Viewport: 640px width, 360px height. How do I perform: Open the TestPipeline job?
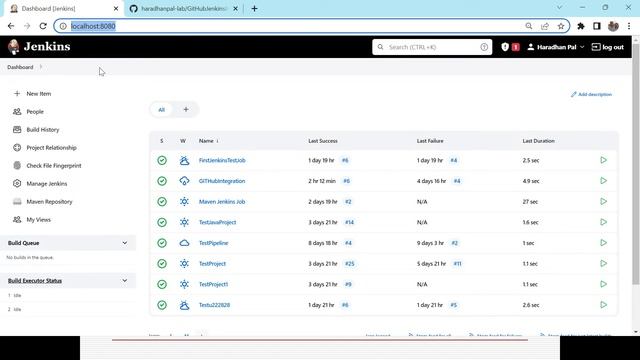coord(213,243)
